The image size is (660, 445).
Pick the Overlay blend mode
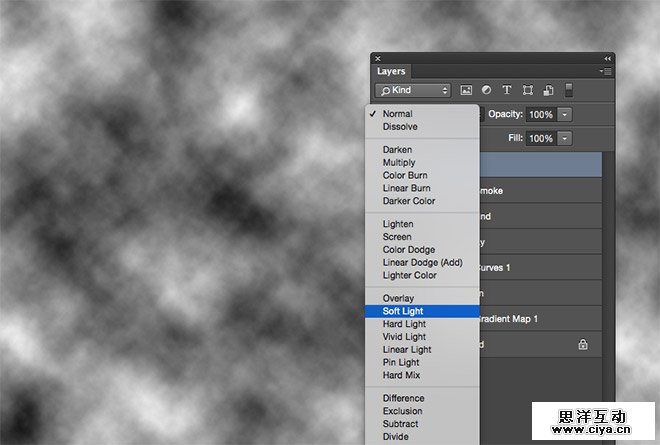(x=398, y=298)
